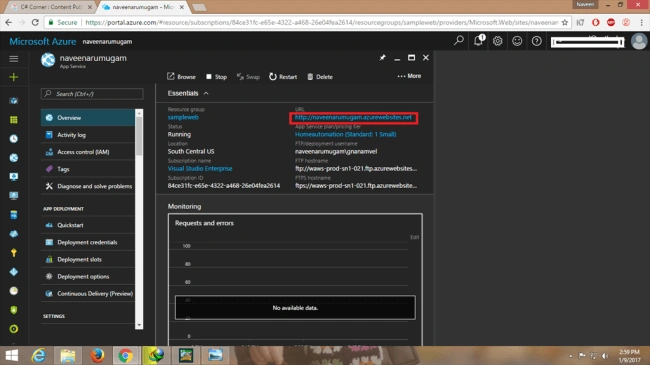Click the FTP hostname value
This screenshot has width=650, height=365.
point(356,168)
